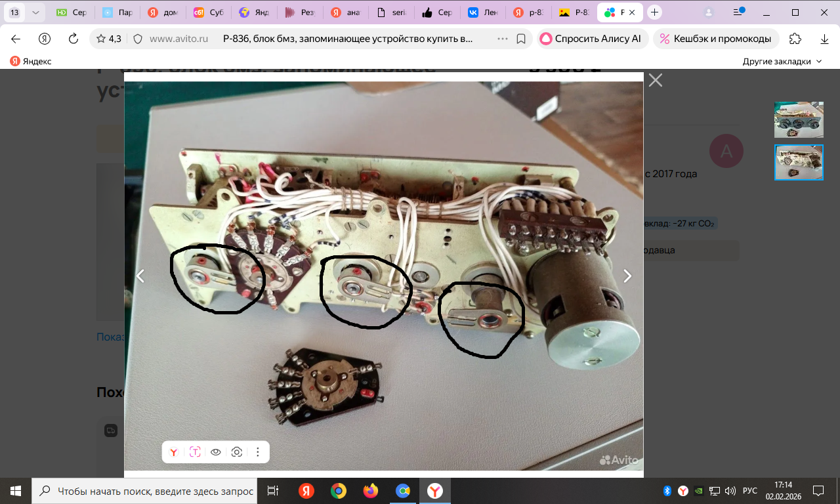840x504 pixels.
Task: Select the first gallery thumbnail
Action: (798, 119)
